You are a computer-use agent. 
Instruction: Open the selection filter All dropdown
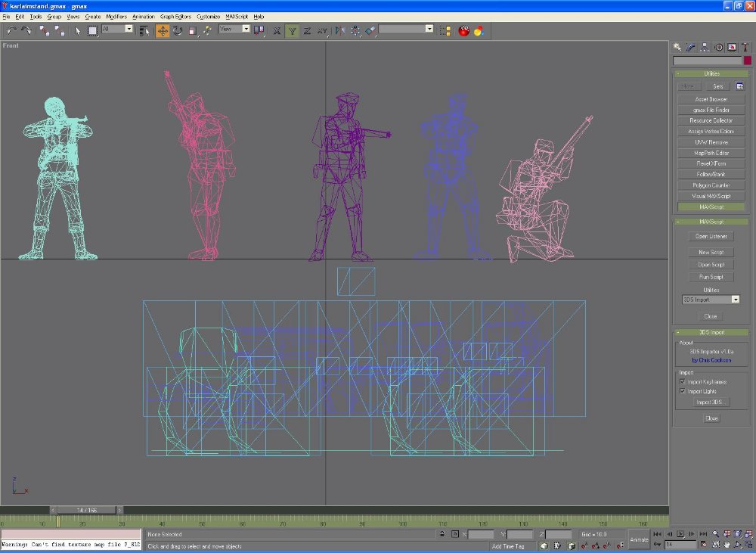129,29
